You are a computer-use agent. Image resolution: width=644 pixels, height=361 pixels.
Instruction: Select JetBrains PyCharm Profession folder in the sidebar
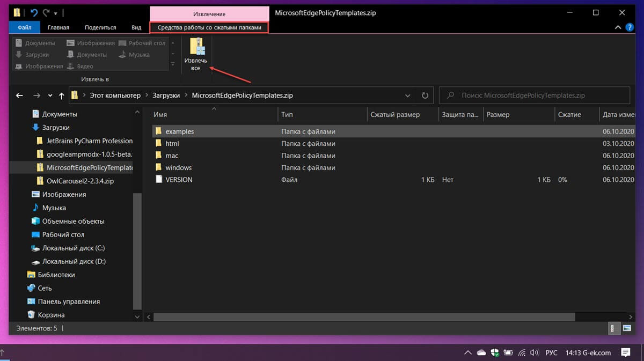90,141
